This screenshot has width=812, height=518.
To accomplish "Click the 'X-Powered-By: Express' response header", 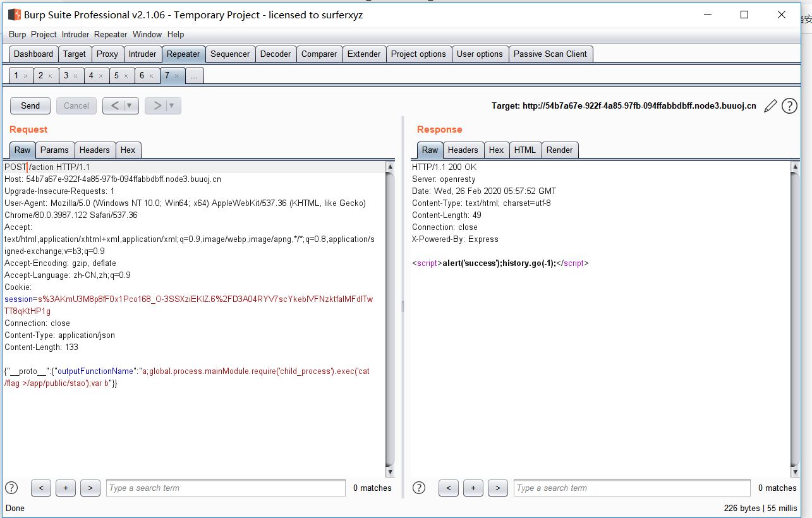I will point(455,239).
